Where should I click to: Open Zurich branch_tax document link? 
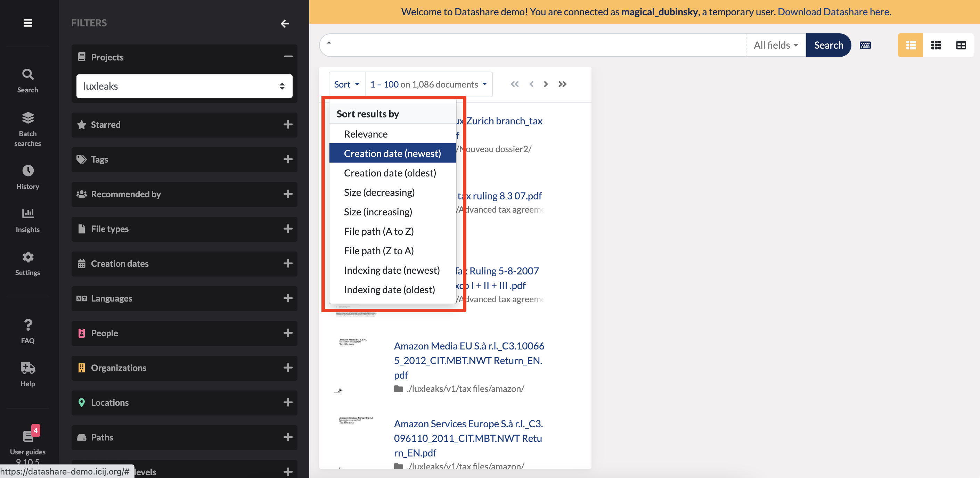tap(499, 128)
